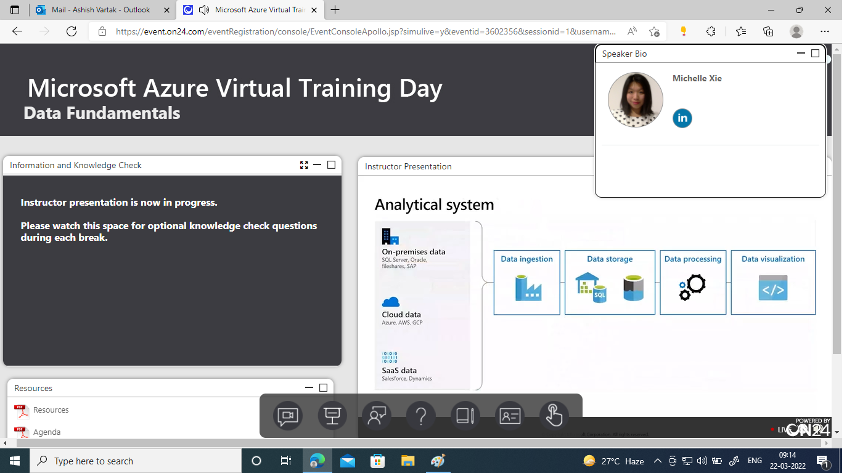Viewport: 868px width, 473px height.
Task: Maximize the Resources panel
Action: pyautogui.click(x=323, y=388)
